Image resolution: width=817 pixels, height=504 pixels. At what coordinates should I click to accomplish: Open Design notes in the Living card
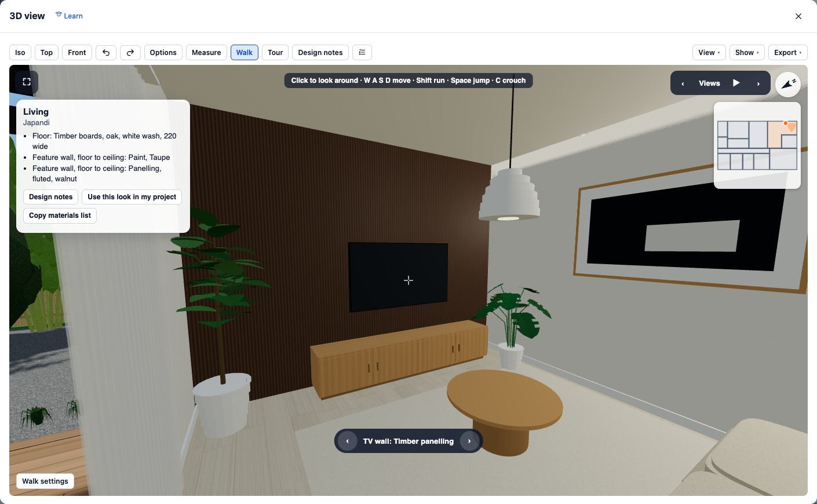tap(51, 197)
